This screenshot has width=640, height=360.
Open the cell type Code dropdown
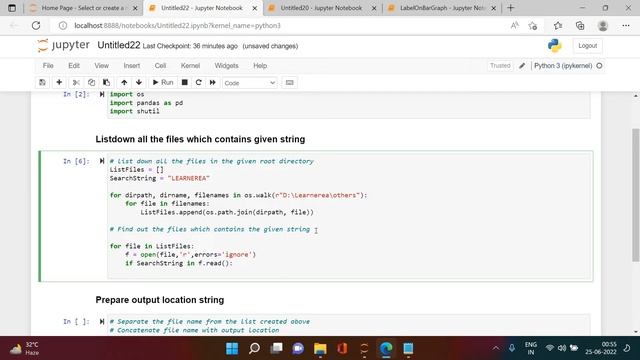[x=249, y=83]
